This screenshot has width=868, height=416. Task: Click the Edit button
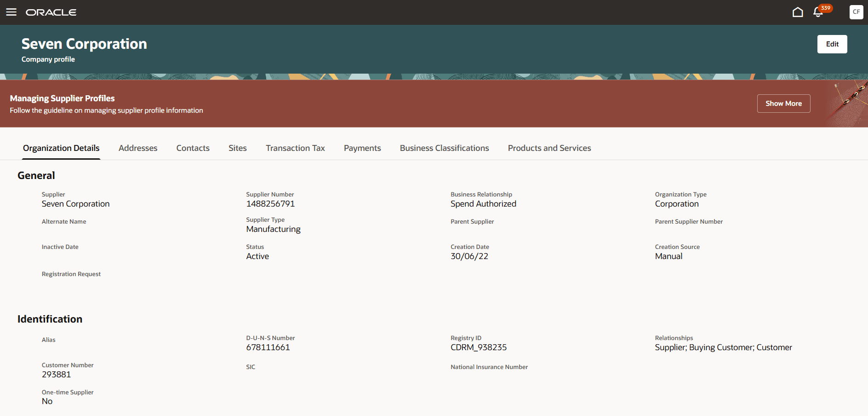tap(832, 44)
